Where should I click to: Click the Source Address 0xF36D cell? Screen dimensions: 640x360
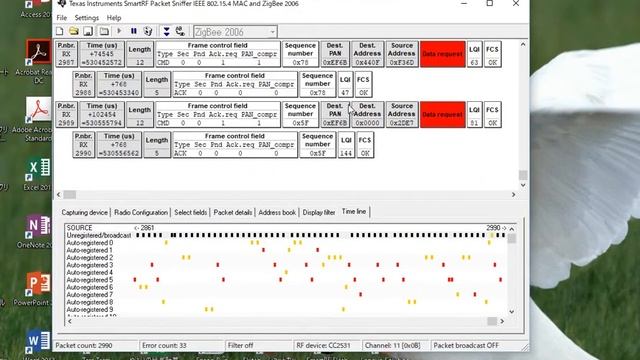402,54
